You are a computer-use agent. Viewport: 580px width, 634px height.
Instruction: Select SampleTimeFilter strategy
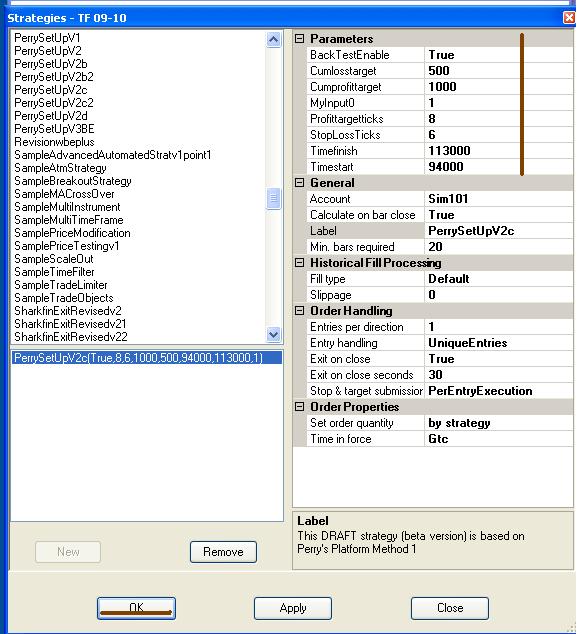coord(54,272)
